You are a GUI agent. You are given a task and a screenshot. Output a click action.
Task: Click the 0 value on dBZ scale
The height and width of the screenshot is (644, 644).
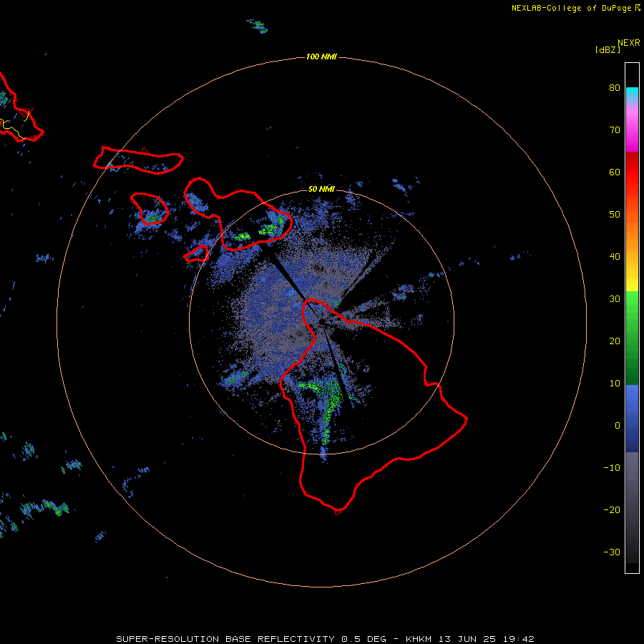[618, 426]
